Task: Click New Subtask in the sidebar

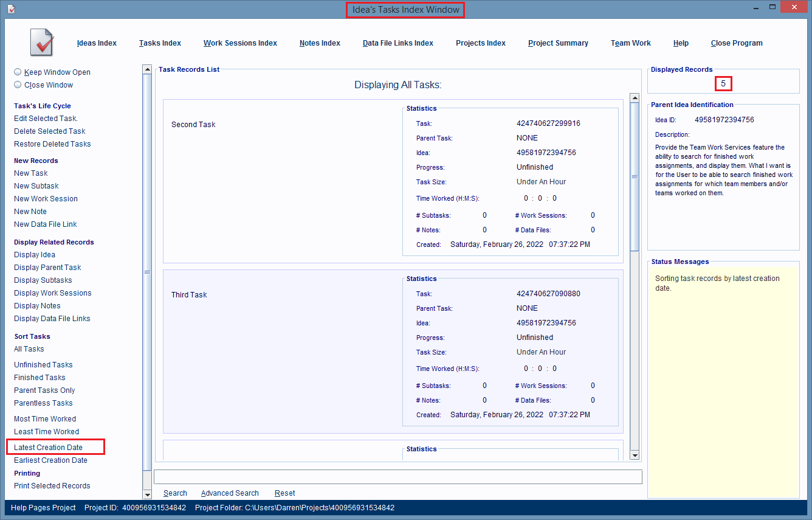Action: [36, 186]
